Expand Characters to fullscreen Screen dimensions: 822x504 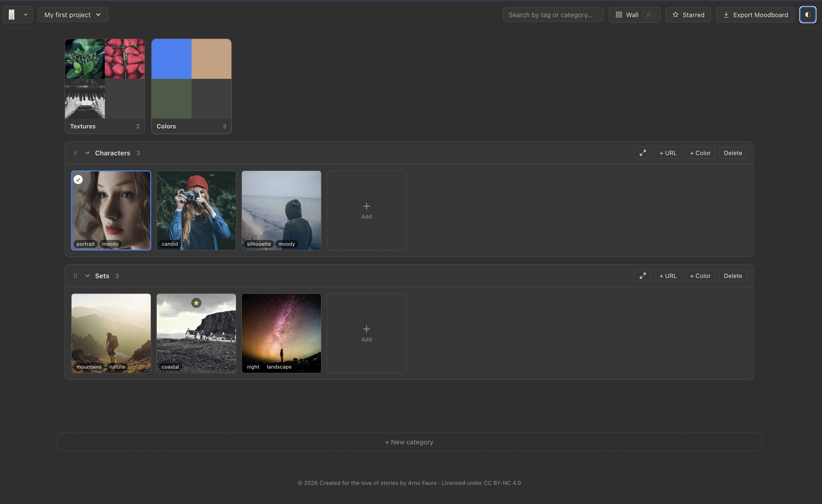643,153
